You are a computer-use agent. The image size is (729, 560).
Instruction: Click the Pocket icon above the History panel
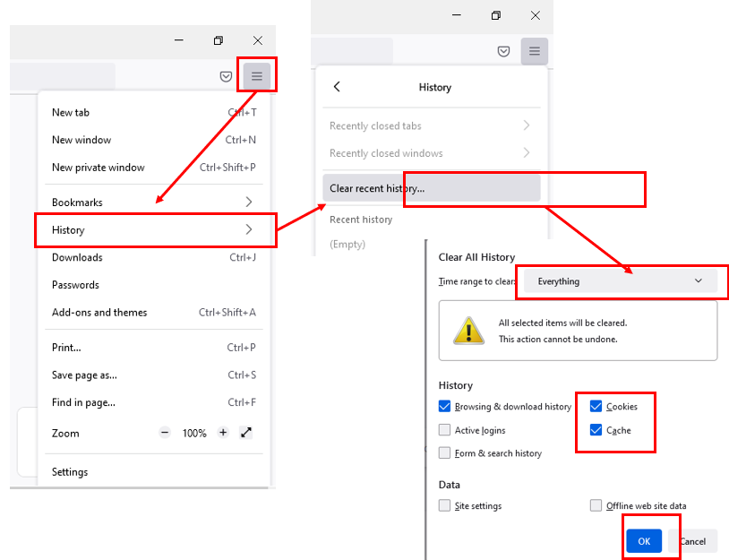503,51
